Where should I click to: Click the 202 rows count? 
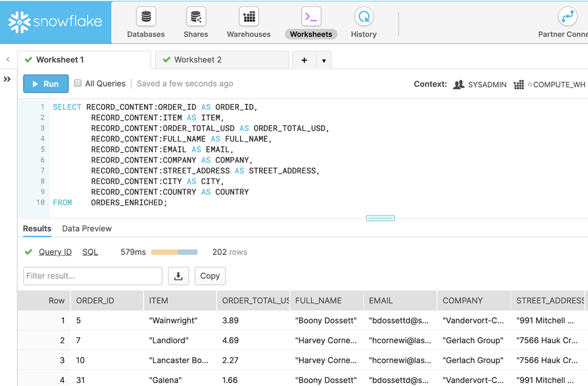[229, 252]
